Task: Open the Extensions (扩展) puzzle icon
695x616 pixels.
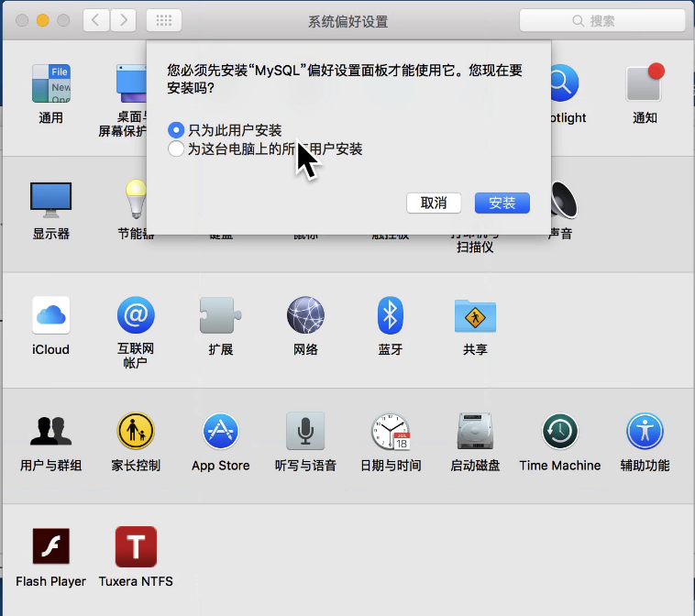Action: tap(220, 315)
